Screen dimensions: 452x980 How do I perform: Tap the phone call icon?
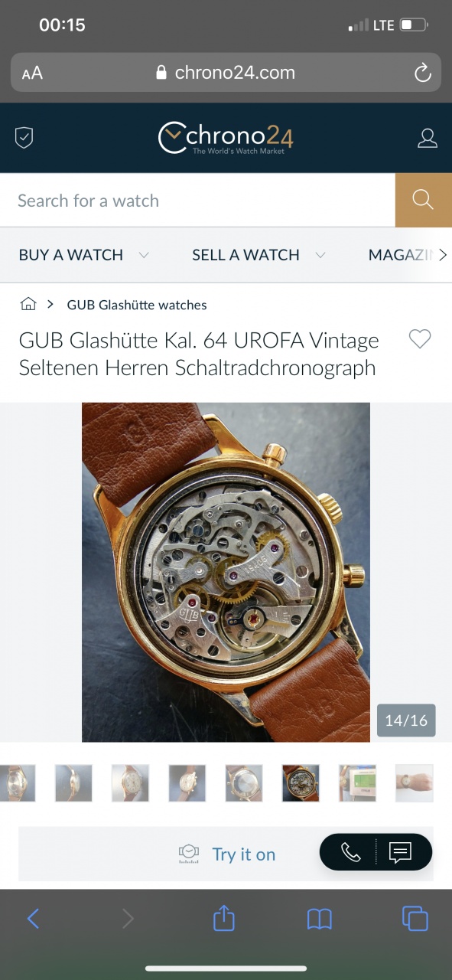pos(350,852)
